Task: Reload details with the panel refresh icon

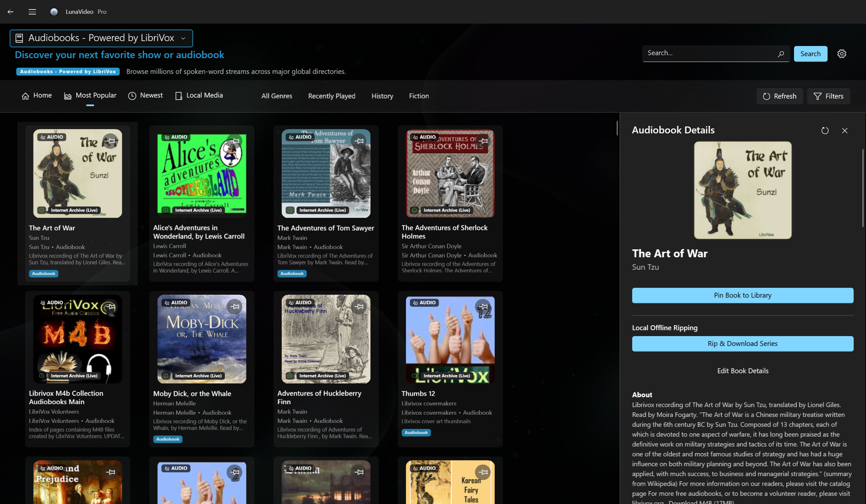Action: click(x=825, y=130)
